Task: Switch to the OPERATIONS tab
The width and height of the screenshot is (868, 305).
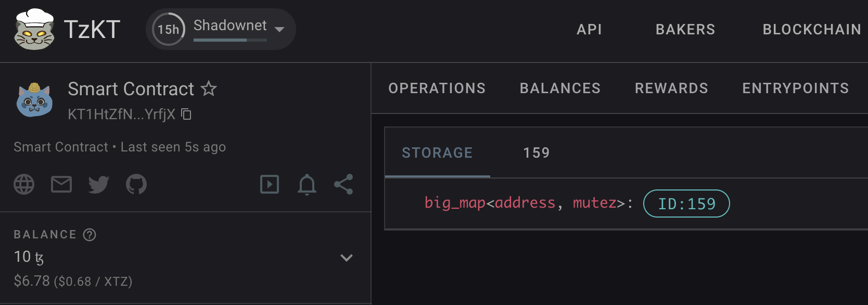Action: tap(437, 88)
